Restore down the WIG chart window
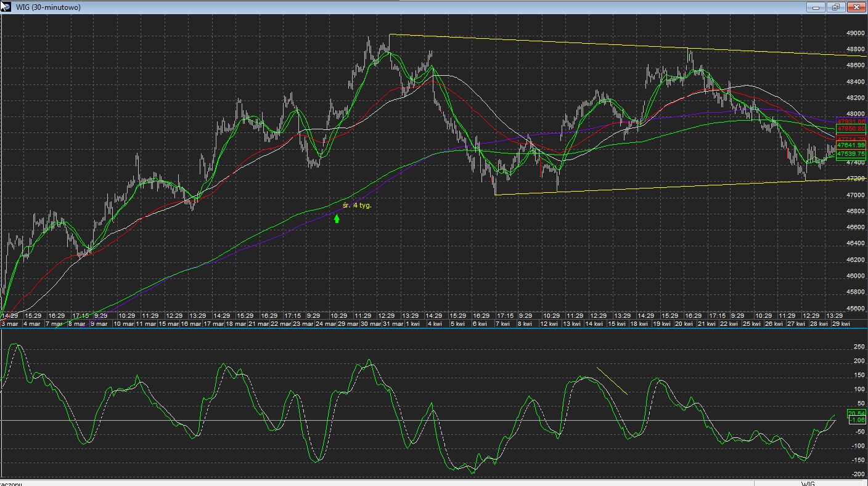The height and width of the screenshot is (486, 868). tap(836, 7)
